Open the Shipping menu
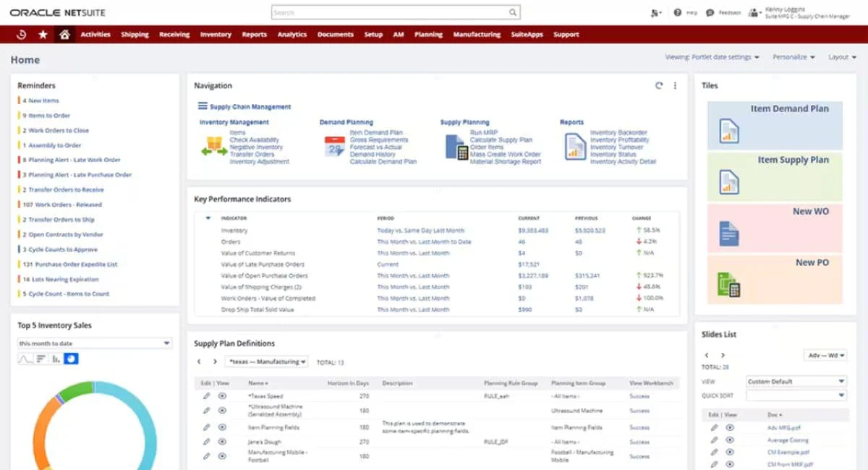The height and width of the screenshot is (470, 868). click(135, 34)
